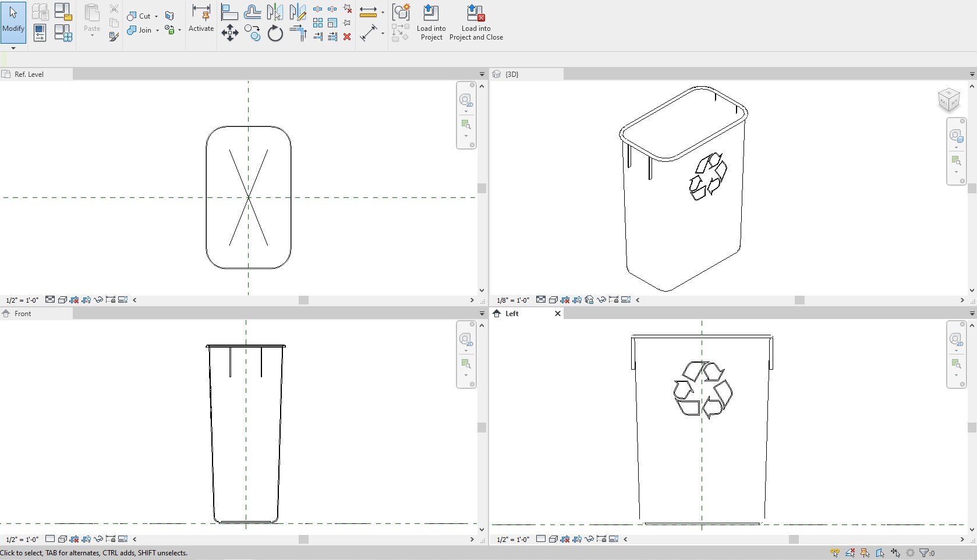977x560 pixels.
Task: Click the ViewCube in the 3D view
Action: [x=949, y=99]
